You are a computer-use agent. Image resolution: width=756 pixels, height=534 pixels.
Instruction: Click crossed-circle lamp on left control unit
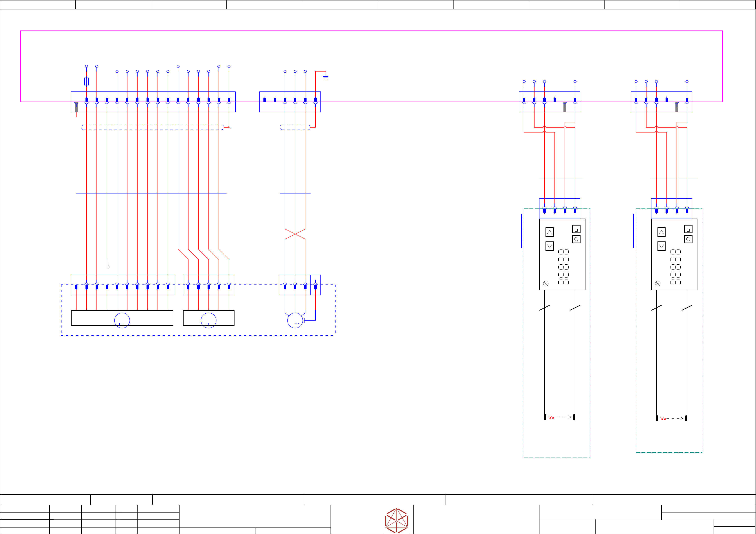(546, 284)
